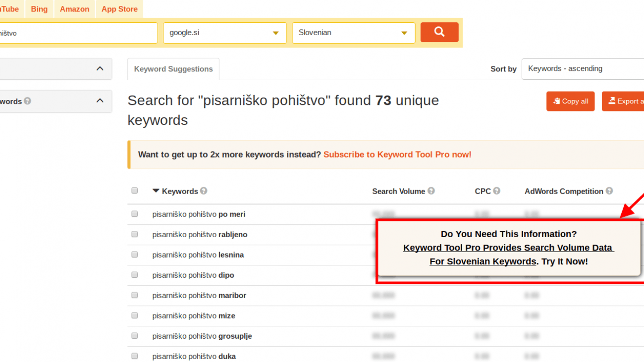Open the google.si domain dropdown
The height and width of the screenshot is (362, 644).
tap(224, 33)
